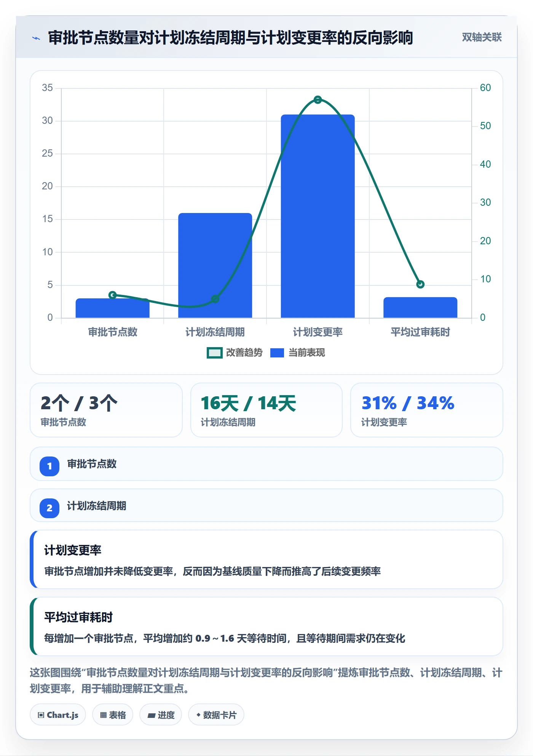Image resolution: width=533 pixels, height=756 pixels.
Task: Click the 改善趋势 legend label
Action: (x=244, y=353)
